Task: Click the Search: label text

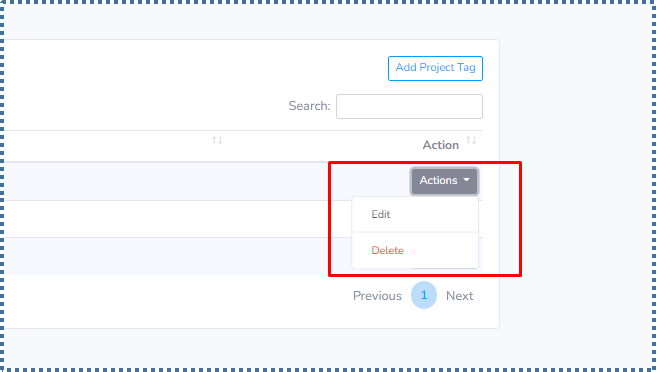Action: [x=309, y=106]
